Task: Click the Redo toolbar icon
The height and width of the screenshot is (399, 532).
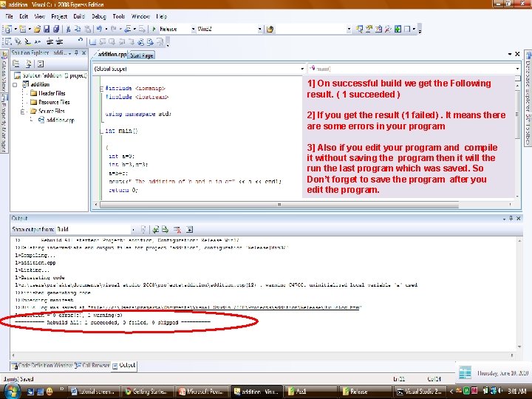Action: point(114,29)
